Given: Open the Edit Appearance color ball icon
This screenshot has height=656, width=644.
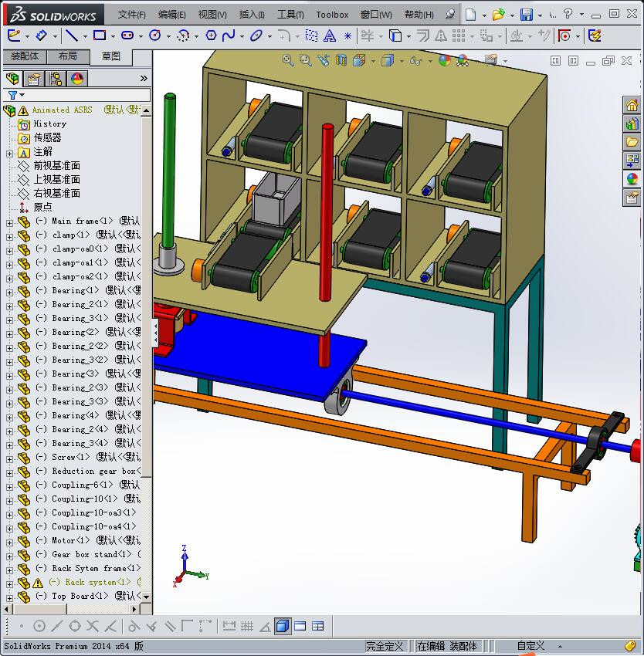Looking at the screenshot, I should pyautogui.click(x=444, y=60).
